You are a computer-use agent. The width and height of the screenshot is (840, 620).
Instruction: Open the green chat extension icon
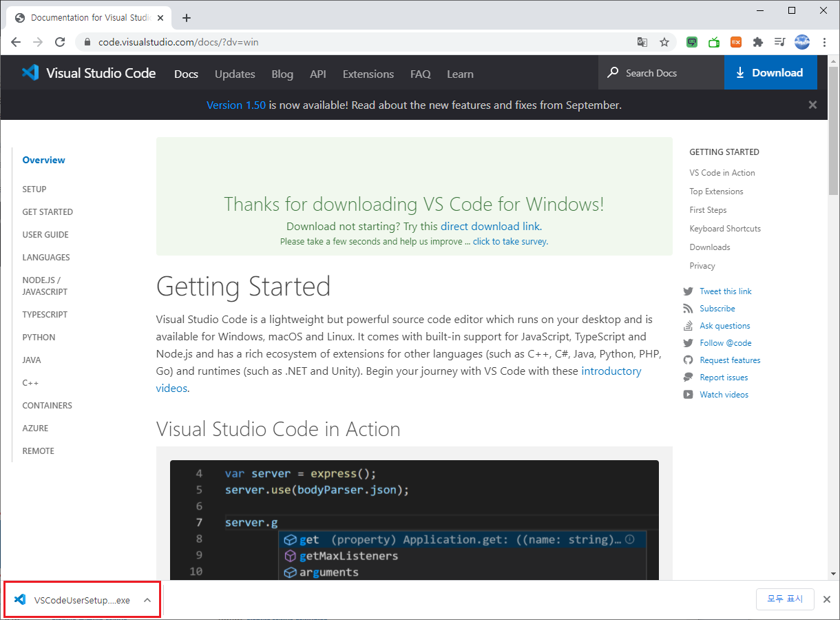coord(692,42)
